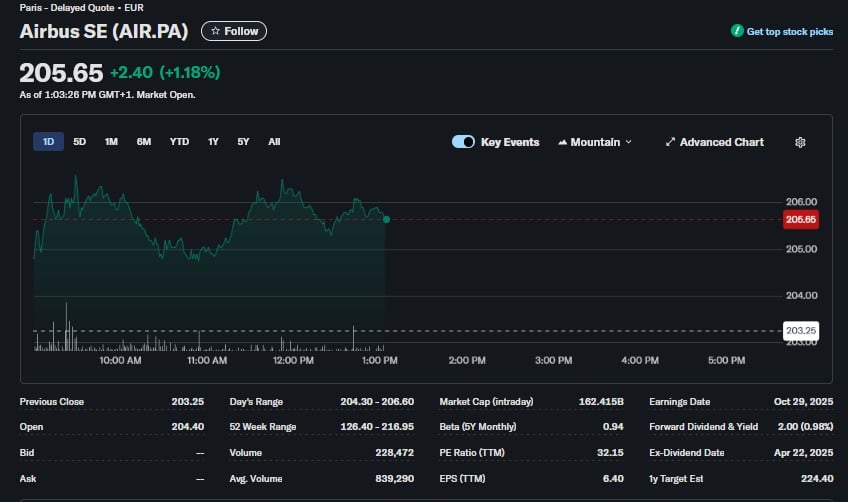
Task: Follow Airbus SE stock
Action: pos(234,31)
